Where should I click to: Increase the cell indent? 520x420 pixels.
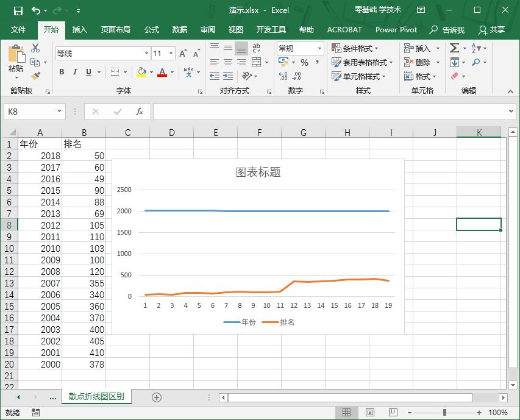(x=228, y=76)
